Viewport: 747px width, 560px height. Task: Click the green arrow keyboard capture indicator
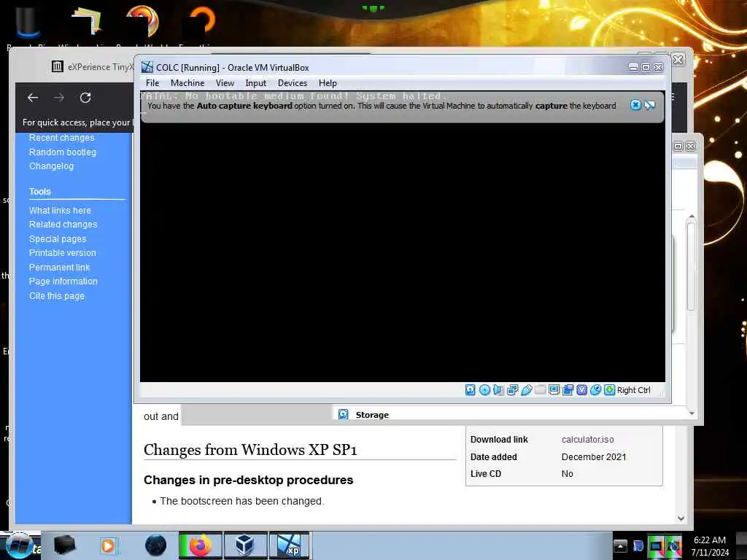pyautogui.click(x=609, y=390)
